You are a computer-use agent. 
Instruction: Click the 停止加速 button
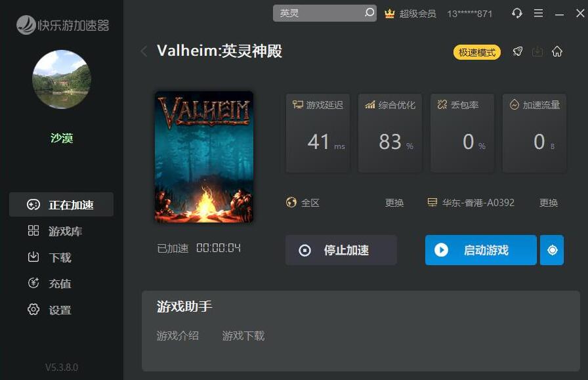point(341,250)
